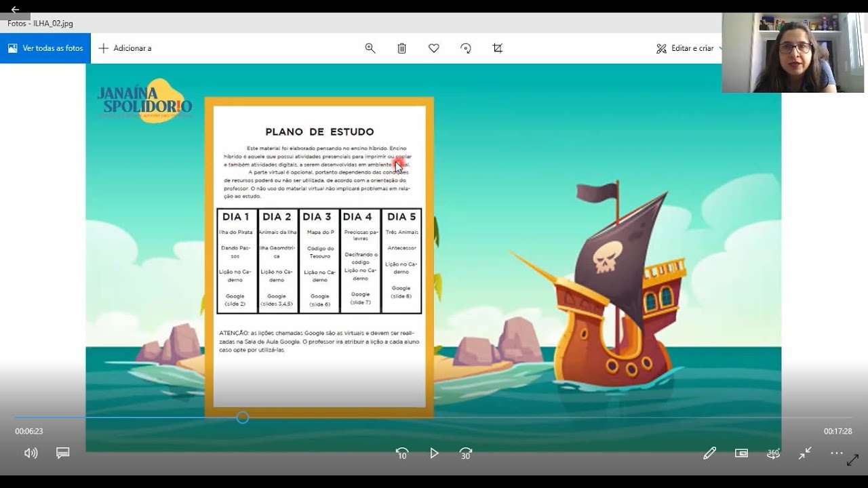This screenshot has width=868, height=488.
Task: Click Google (slide 7) text
Action: click(x=361, y=298)
